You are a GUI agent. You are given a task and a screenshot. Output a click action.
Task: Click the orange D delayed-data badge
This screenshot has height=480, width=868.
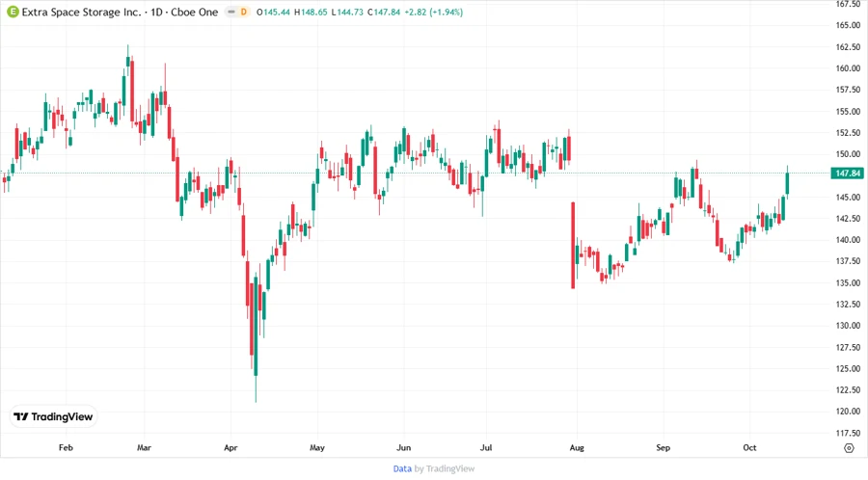tap(244, 12)
